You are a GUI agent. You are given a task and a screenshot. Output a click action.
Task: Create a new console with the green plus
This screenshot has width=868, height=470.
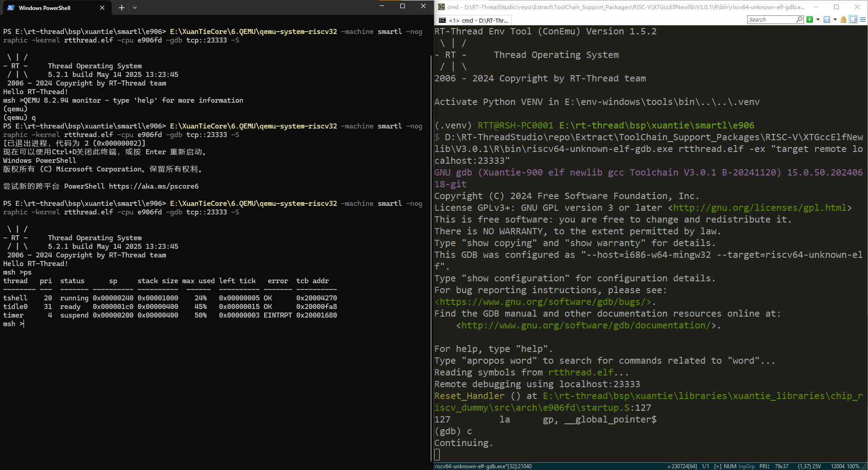coord(810,19)
